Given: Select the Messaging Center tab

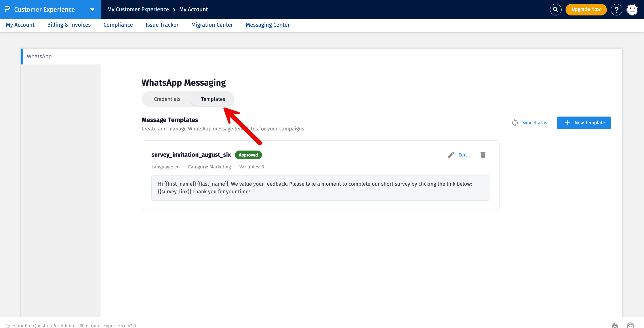Looking at the screenshot, I should pos(267,25).
